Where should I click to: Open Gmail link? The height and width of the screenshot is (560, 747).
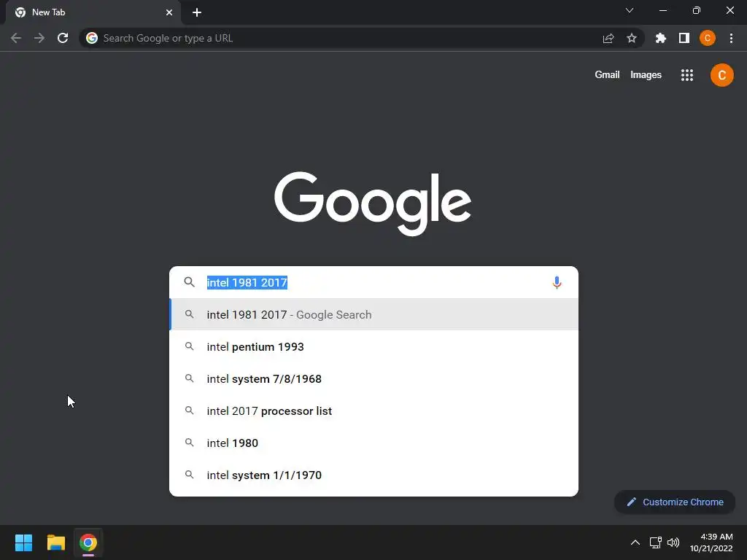pos(607,75)
